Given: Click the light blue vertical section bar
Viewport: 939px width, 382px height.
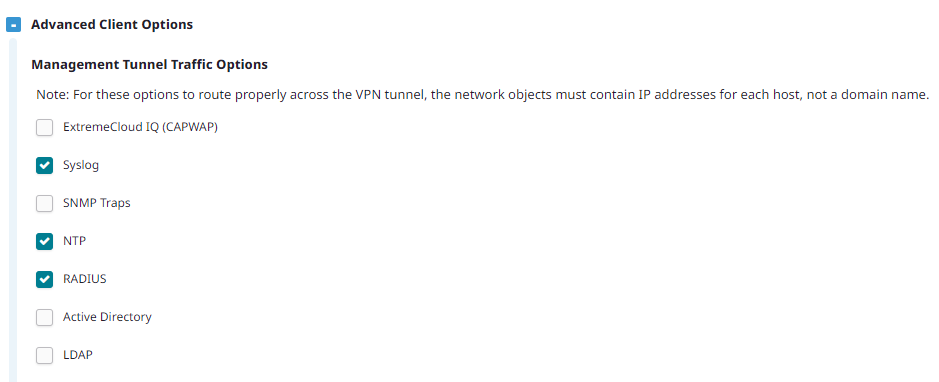Looking at the screenshot, I should click(13, 210).
